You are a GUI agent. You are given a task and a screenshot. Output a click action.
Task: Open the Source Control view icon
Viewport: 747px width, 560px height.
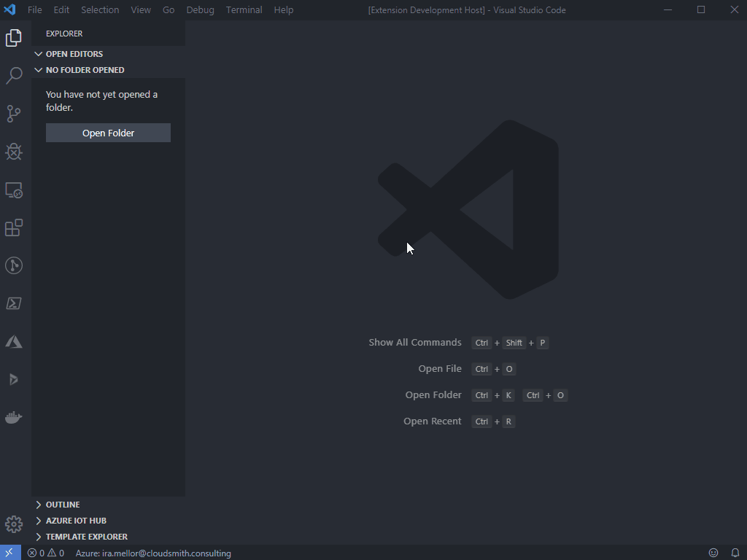pos(14,114)
